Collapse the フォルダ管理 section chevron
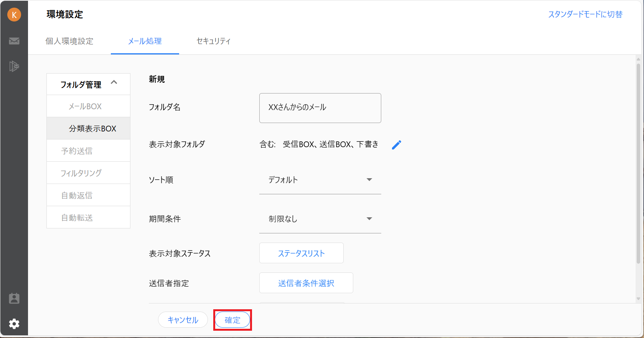Screen dimensions: 644x338 pyautogui.click(x=114, y=82)
